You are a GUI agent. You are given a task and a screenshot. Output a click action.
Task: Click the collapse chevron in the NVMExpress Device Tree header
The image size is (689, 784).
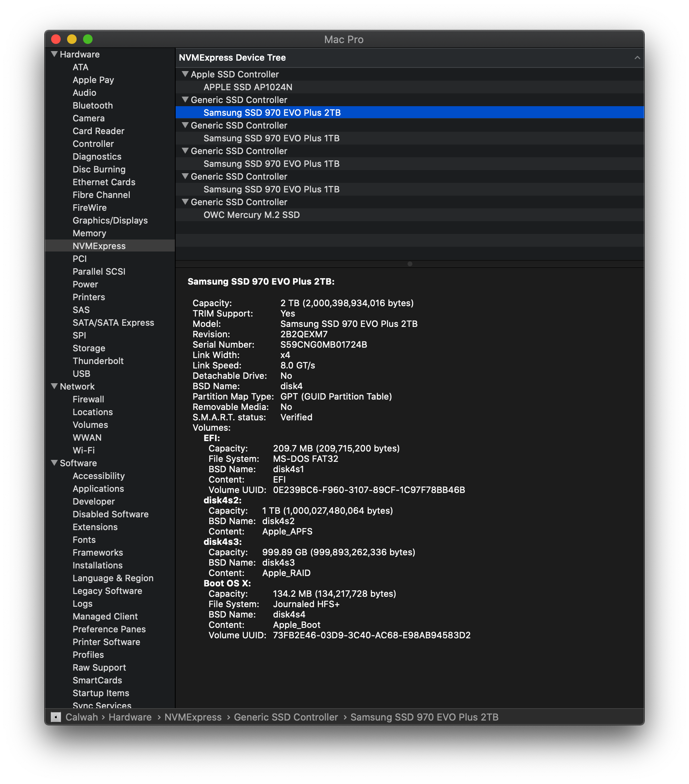(x=637, y=58)
